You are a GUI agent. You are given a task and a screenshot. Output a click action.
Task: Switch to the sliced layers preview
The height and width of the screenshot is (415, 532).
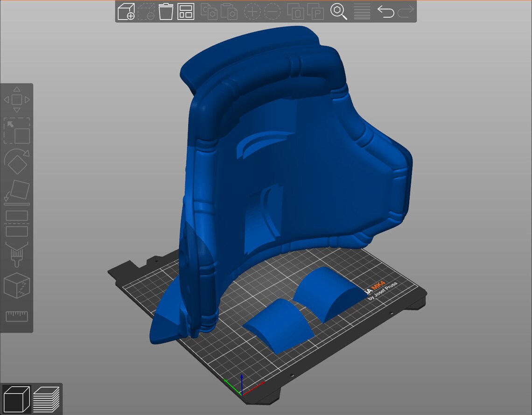pos(47,399)
